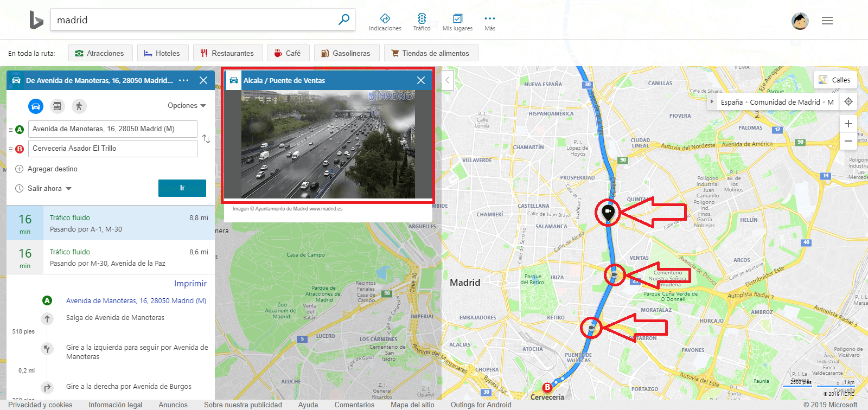This screenshot has height=410, width=868.
Task: Select route via M-30, Avenida de la Paz
Action: pyautogui.click(x=111, y=257)
